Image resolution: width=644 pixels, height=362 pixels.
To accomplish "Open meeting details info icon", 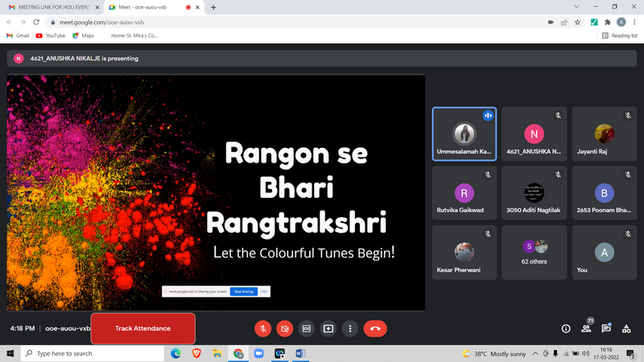I will (566, 328).
